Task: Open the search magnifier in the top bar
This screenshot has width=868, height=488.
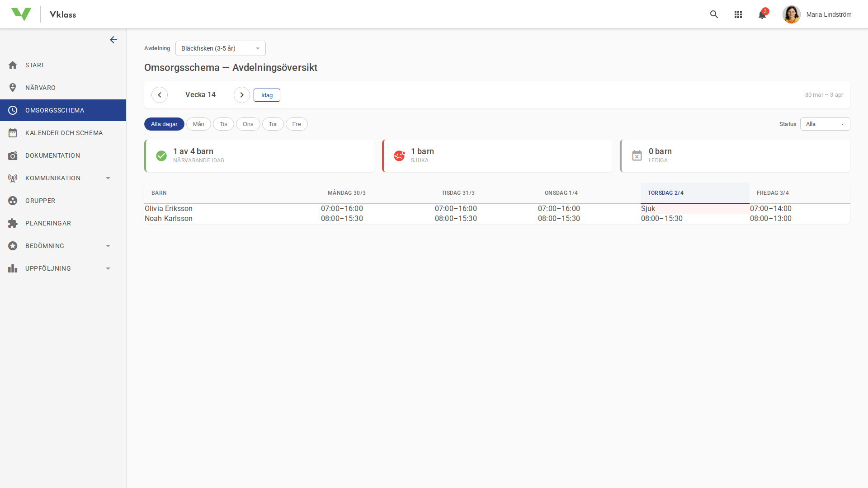Action: pyautogui.click(x=714, y=14)
